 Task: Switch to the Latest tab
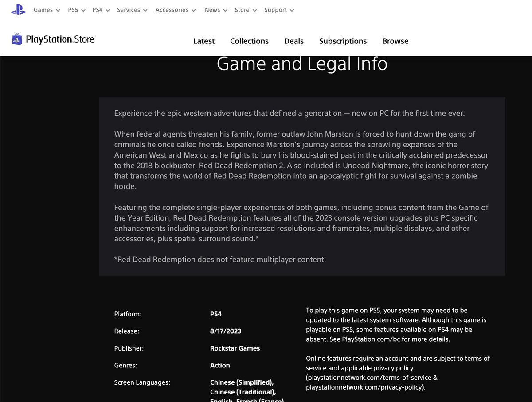pos(203,41)
